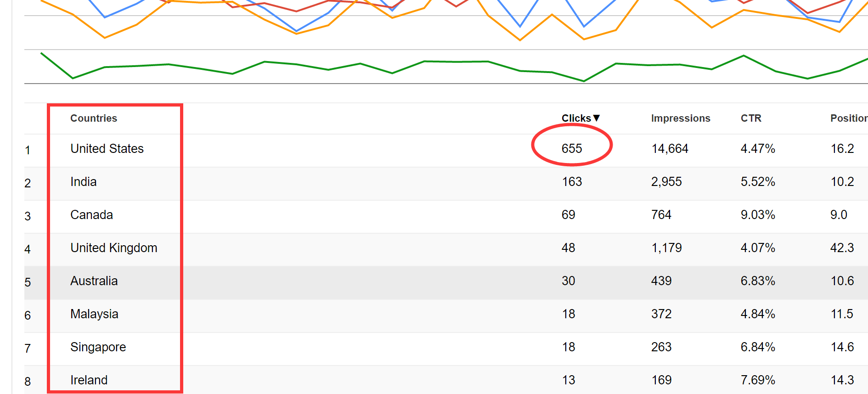The height and width of the screenshot is (394, 868).
Task: Select the Countries column header
Action: [x=94, y=118]
